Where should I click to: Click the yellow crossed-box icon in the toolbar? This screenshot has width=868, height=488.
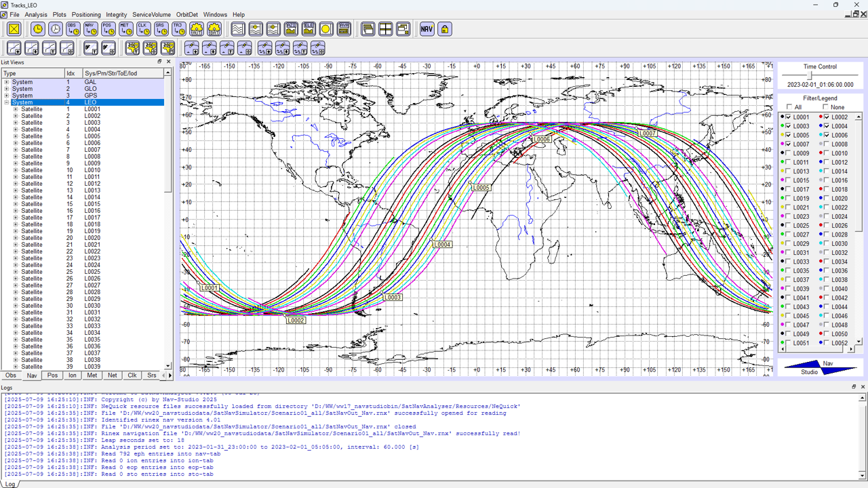click(14, 29)
